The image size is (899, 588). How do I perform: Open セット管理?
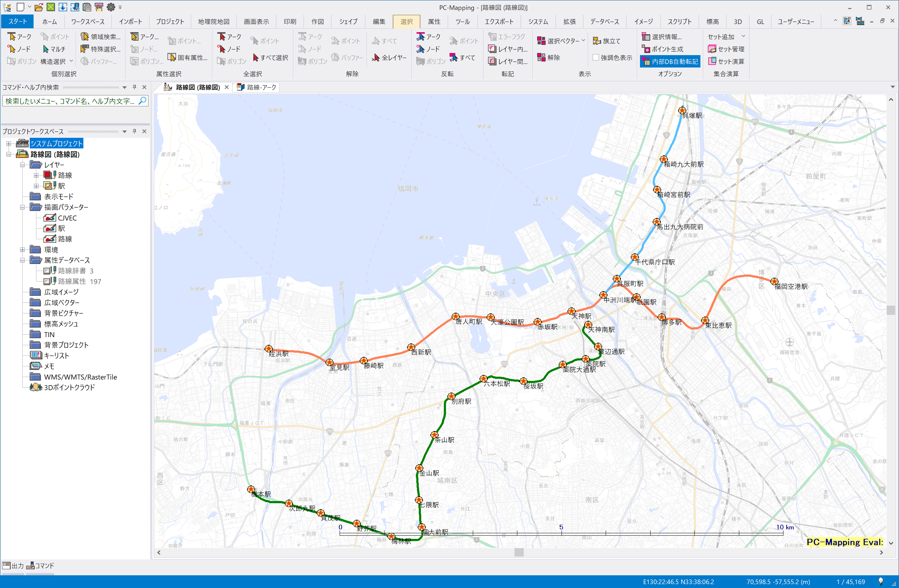point(726,49)
